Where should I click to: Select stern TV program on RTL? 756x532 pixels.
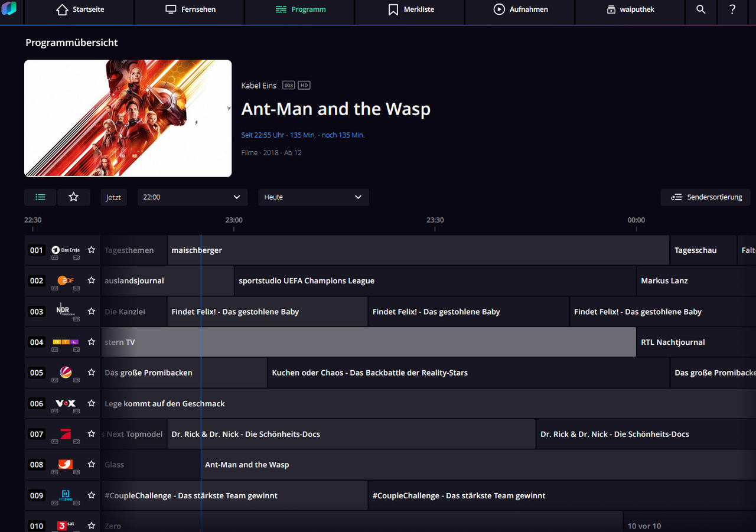coord(369,342)
